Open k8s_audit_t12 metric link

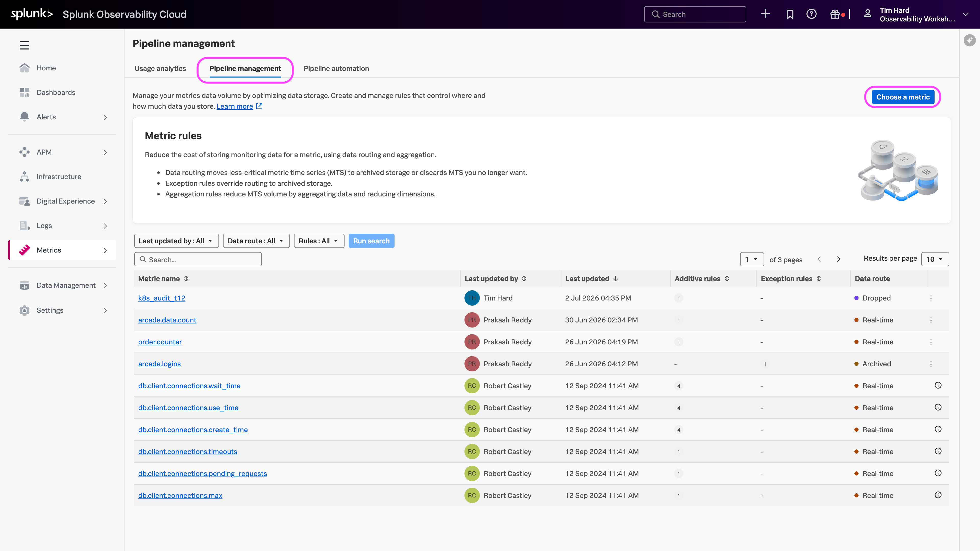point(162,298)
